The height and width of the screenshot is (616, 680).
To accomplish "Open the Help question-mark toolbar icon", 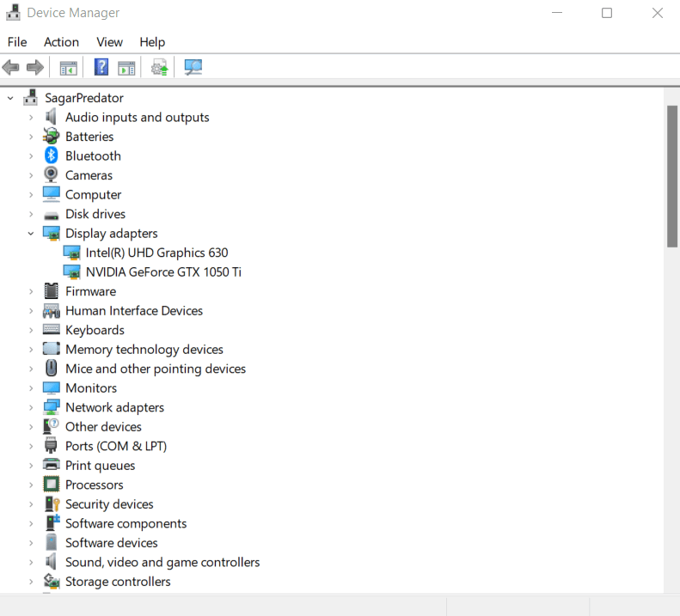I will pyautogui.click(x=101, y=67).
